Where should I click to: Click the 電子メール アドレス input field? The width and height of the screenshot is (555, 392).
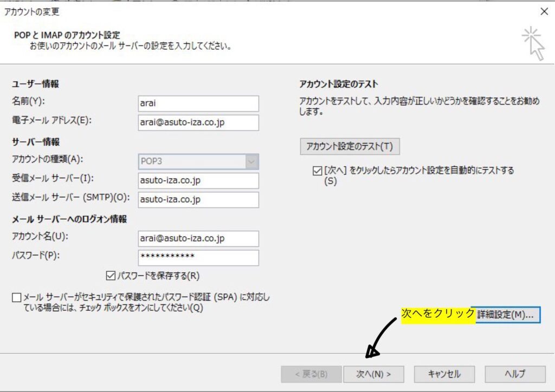pos(198,123)
